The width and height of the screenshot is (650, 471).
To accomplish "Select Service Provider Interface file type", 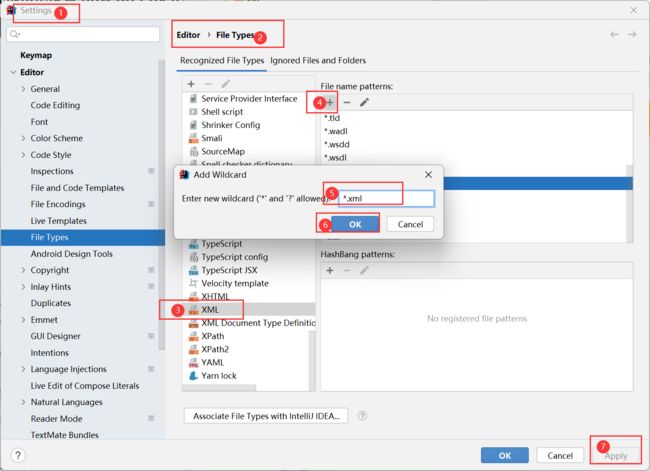I will 249,99.
